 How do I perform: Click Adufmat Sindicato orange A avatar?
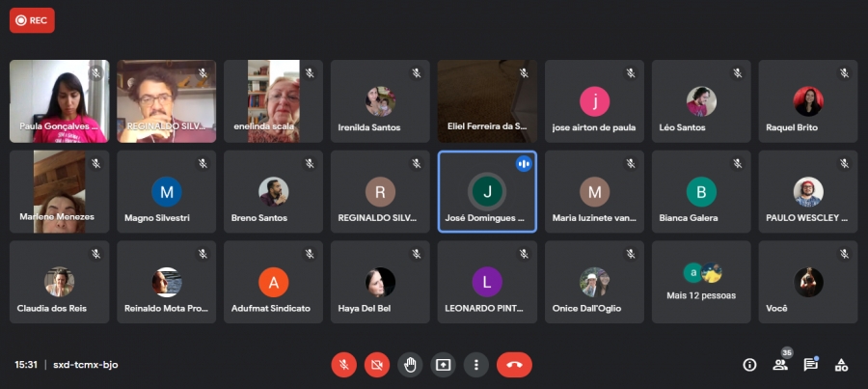coord(274,282)
